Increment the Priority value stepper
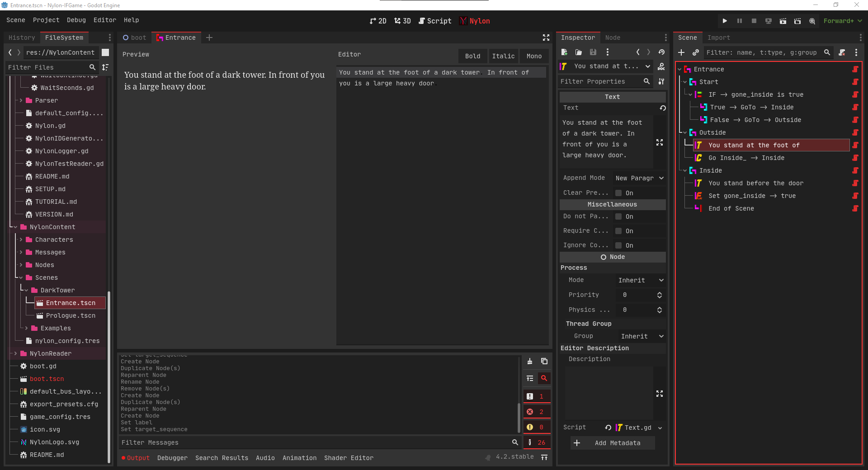 click(660, 293)
